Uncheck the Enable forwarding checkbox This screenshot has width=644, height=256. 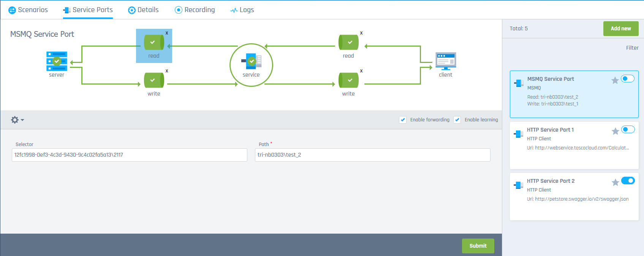pyautogui.click(x=403, y=120)
